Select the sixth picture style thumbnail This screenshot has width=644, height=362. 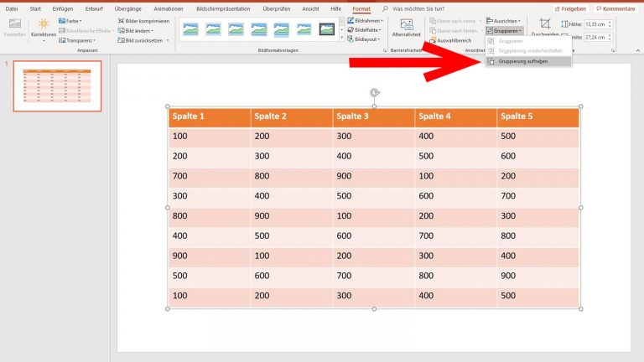pos(304,29)
